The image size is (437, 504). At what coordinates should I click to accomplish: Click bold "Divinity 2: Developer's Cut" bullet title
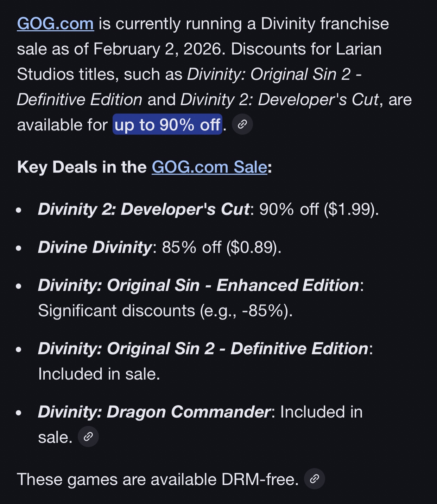144,209
